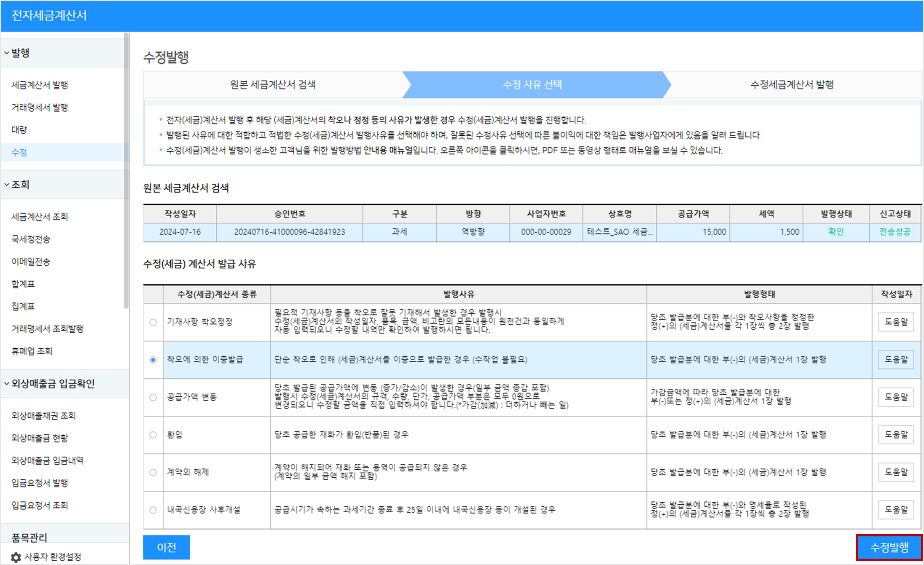Open 도움말 for the 환입 row
This screenshot has height=565, width=924.
(x=896, y=435)
